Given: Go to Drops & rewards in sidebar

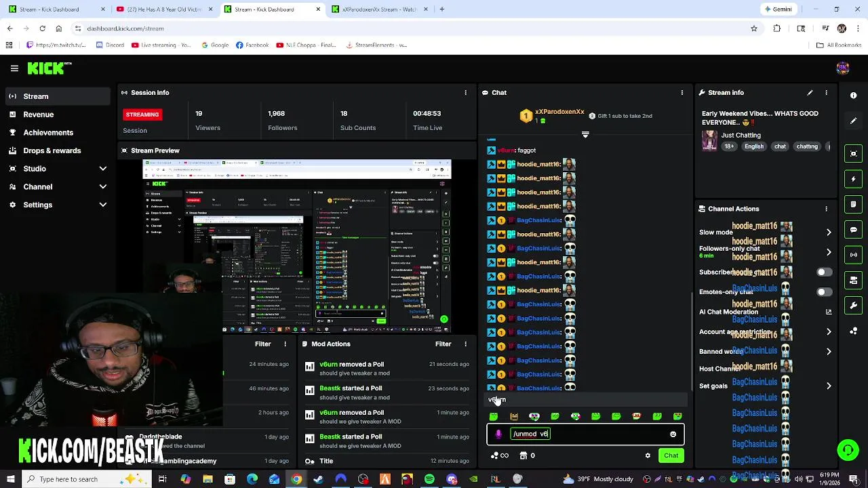Looking at the screenshot, I should click(52, 150).
